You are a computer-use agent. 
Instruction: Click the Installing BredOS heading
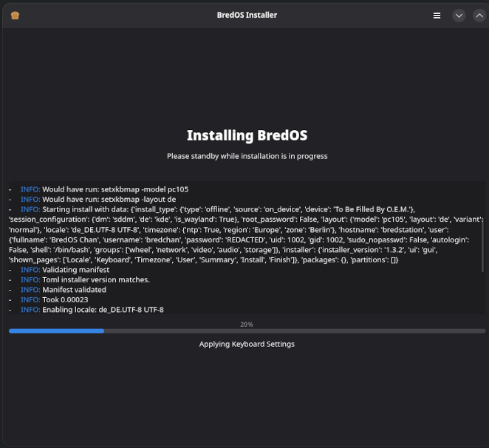(247, 136)
